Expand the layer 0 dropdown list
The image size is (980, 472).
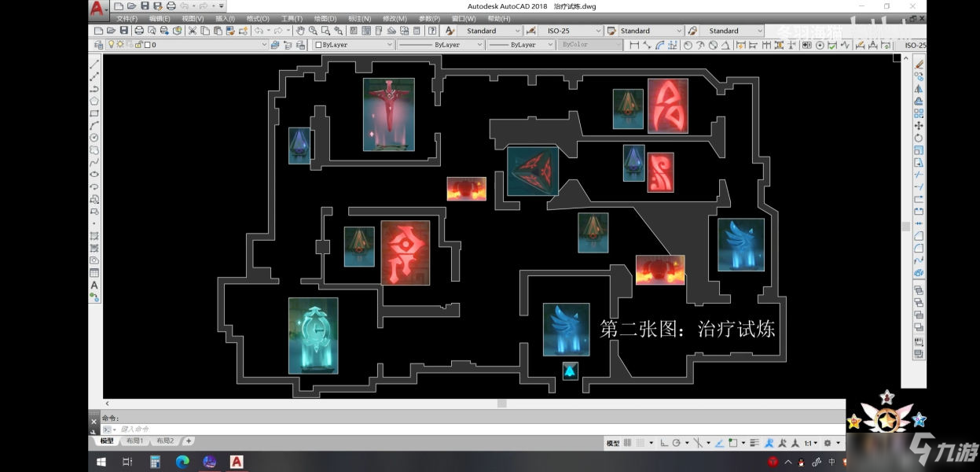coord(264,45)
